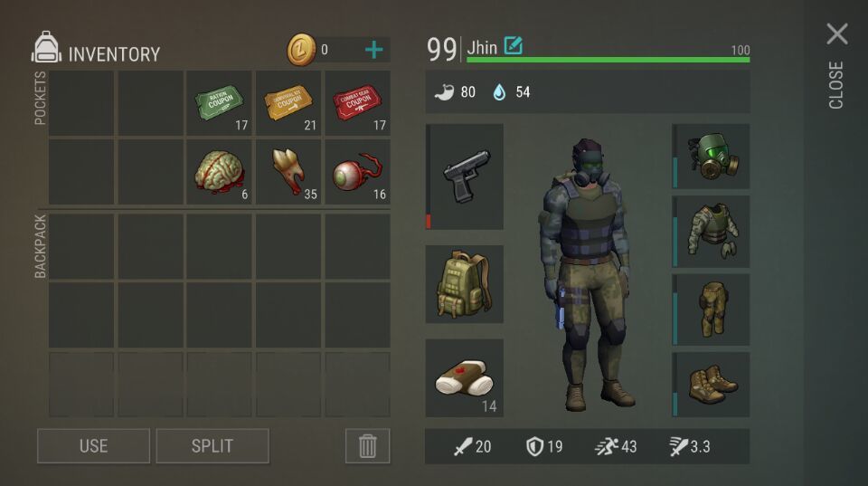This screenshot has height=486, width=868.
Task: Click the USE button
Action: click(93, 445)
